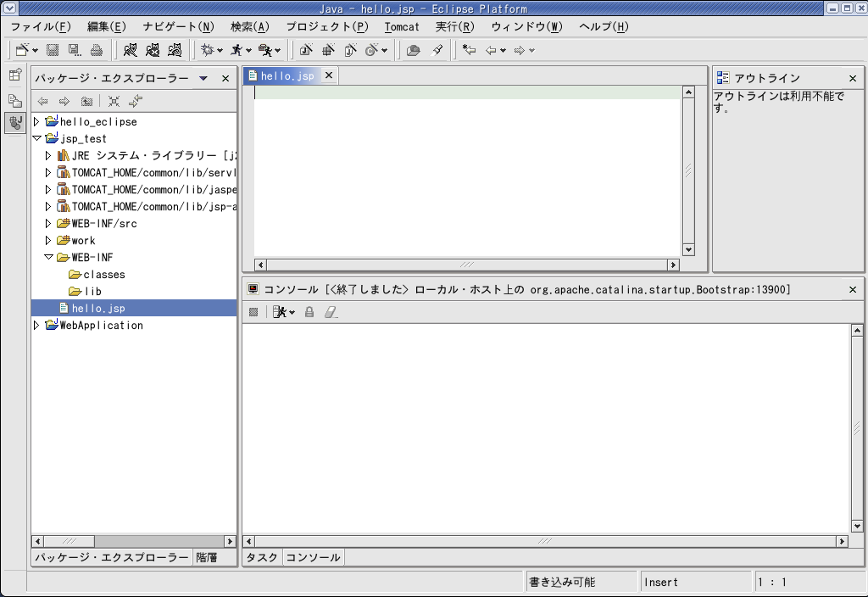This screenshot has width=868, height=597.
Task: Open the ウィンドウ(W) menu
Action: click(x=526, y=26)
